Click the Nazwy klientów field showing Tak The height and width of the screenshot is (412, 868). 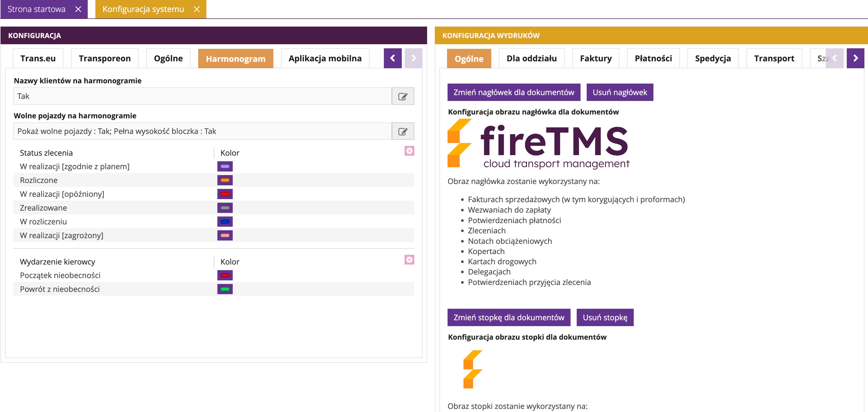point(202,96)
